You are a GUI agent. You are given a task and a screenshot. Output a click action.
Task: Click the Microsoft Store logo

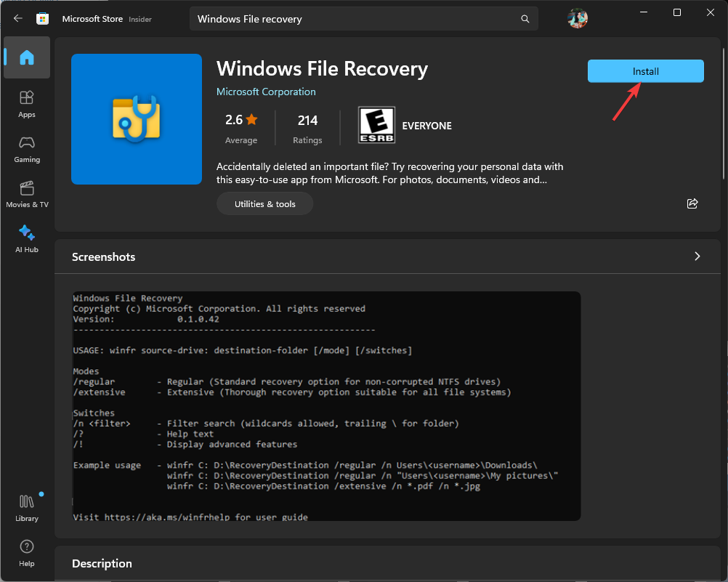tap(44, 18)
